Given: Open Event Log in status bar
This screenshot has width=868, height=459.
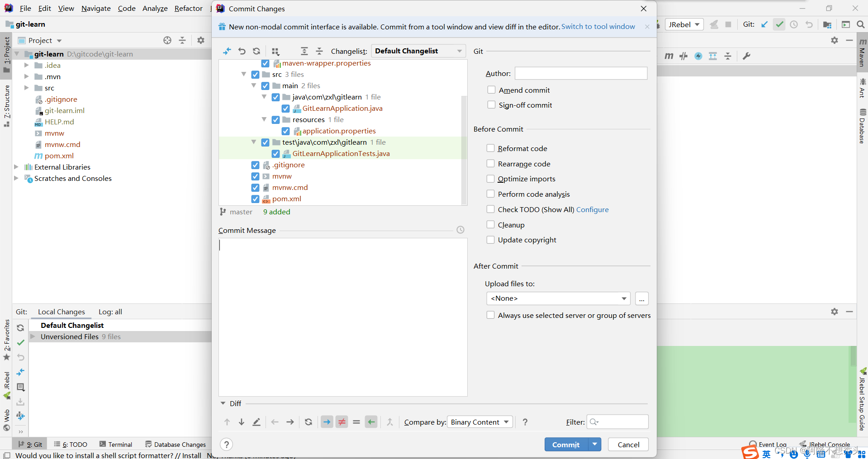Looking at the screenshot, I should pyautogui.click(x=768, y=445).
